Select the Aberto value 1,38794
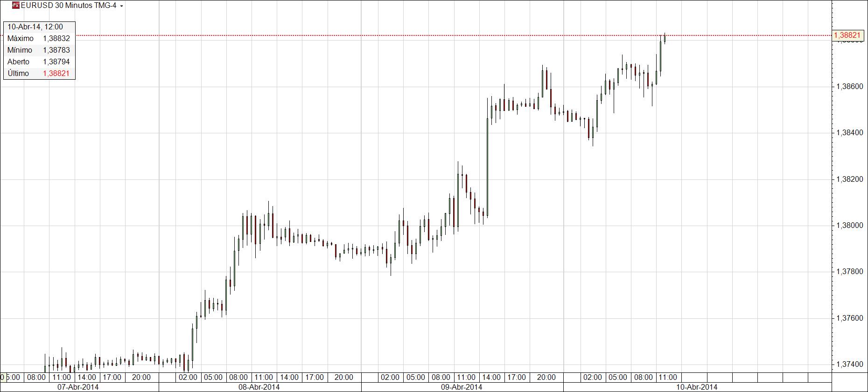The height and width of the screenshot is (392, 868). (56, 62)
